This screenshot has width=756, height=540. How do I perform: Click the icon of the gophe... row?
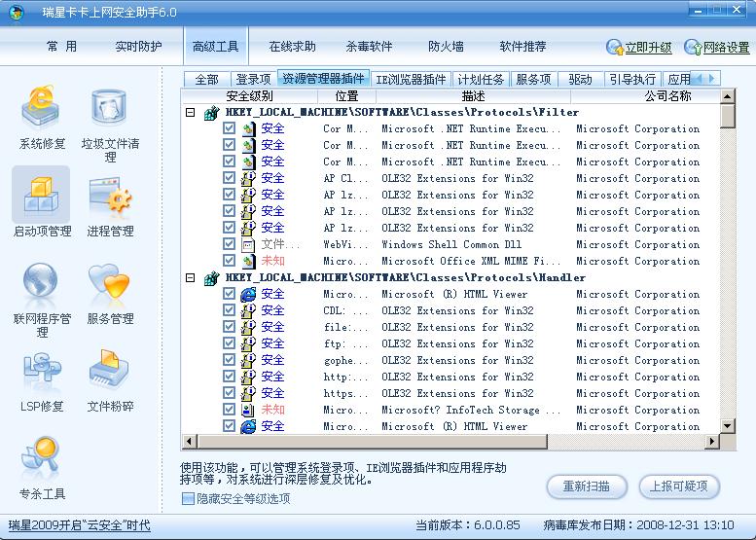click(248, 360)
